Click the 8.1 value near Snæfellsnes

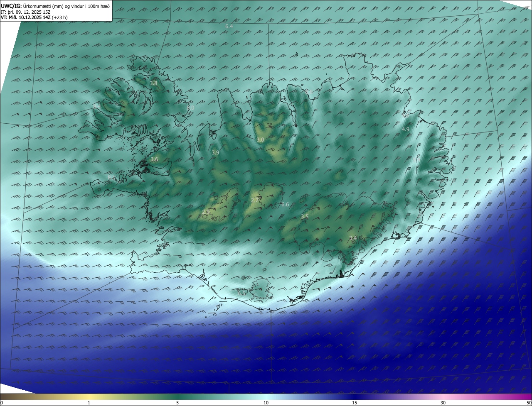coord(111,178)
